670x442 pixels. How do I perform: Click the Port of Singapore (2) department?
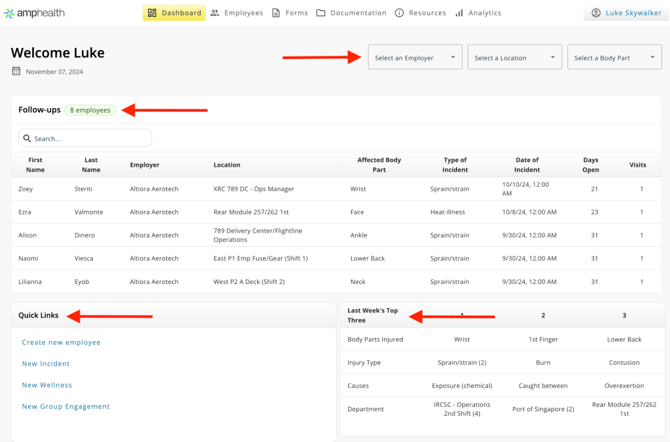pos(543,409)
